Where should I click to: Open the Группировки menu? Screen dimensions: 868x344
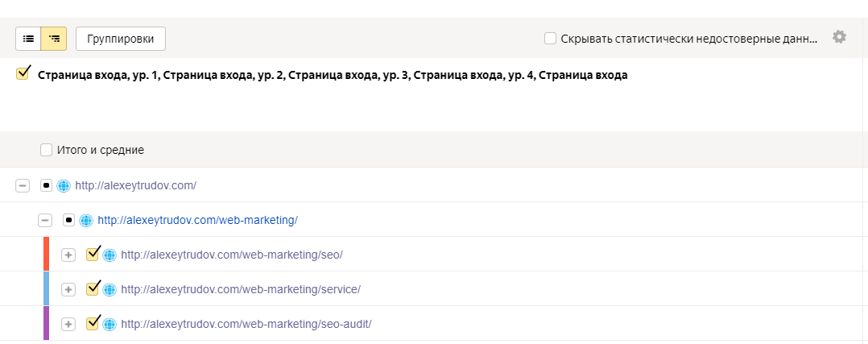[x=121, y=38]
